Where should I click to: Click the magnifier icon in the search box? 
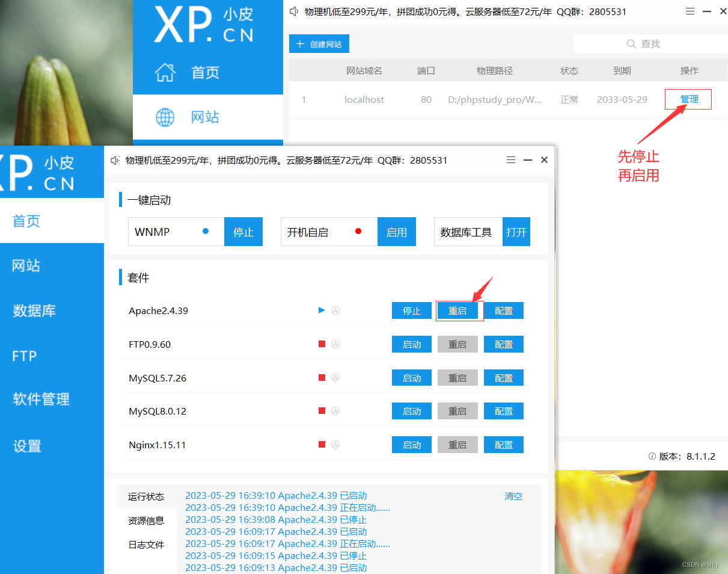pos(631,43)
